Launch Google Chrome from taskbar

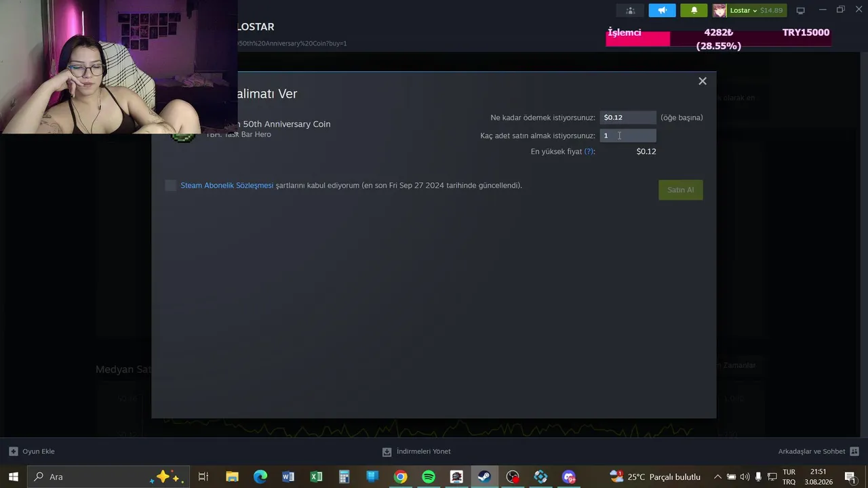pyautogui.click(x=400, y=476)
